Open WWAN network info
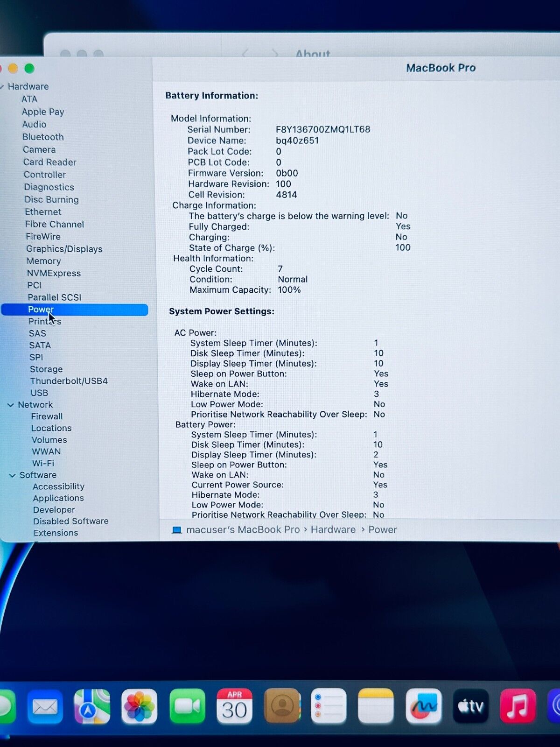The width and height of the screenshot is (560, 747). coord(46,451)
